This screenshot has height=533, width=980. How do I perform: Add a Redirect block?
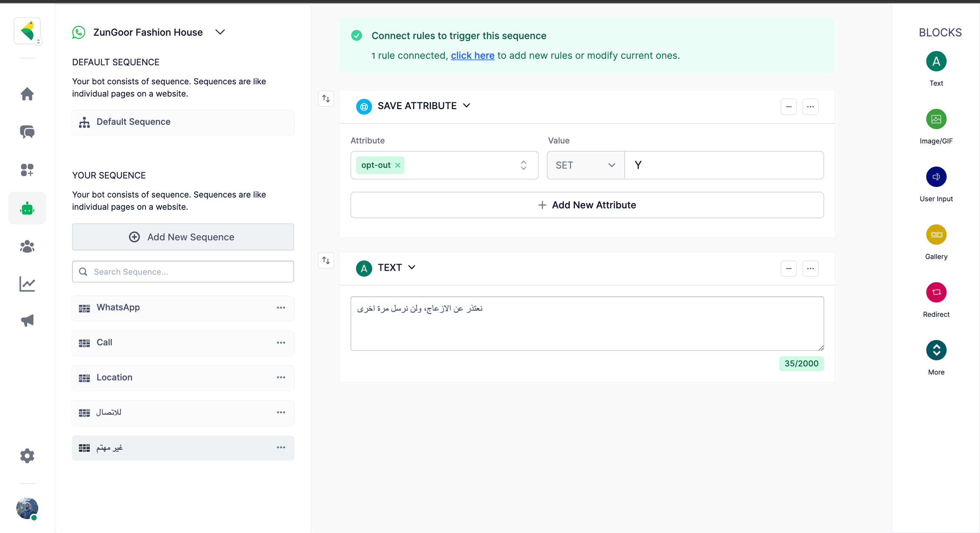[936, 293]
